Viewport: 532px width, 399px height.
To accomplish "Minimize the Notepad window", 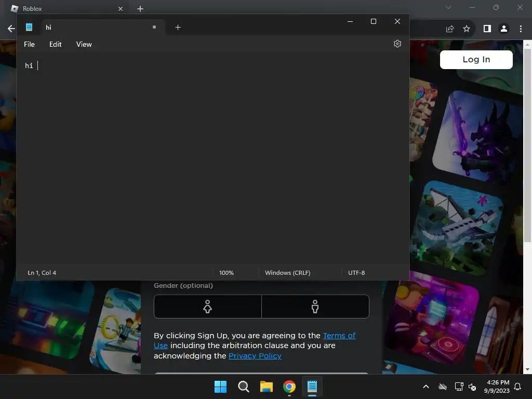I will click(350, 21).
